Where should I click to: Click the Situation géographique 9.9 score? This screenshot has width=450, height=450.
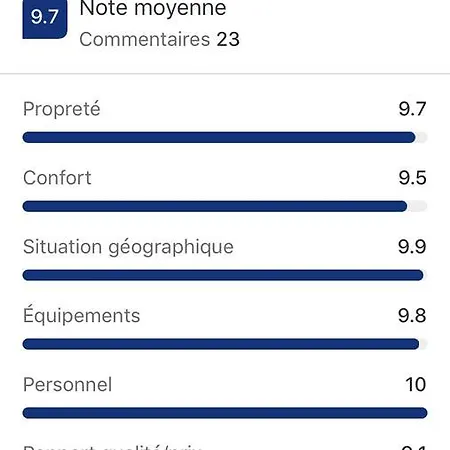click(412, 247)
